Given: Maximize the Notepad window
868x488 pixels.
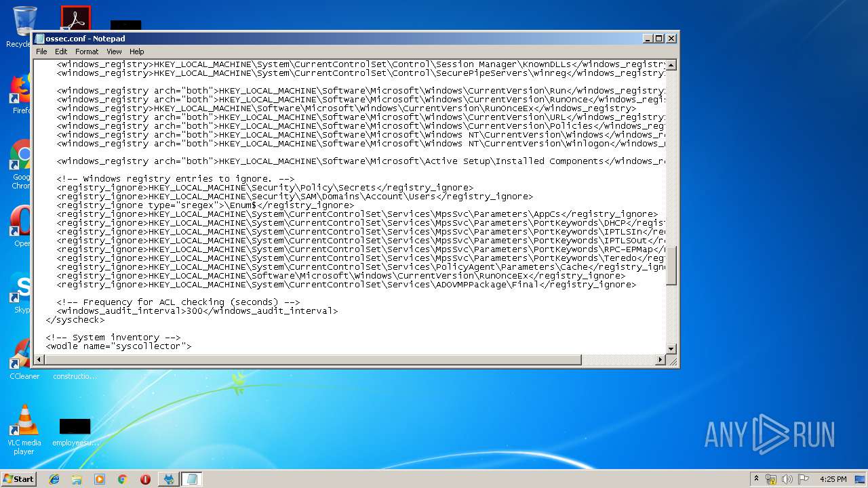Looking at the screenshot, I should (x=659, y=39).
